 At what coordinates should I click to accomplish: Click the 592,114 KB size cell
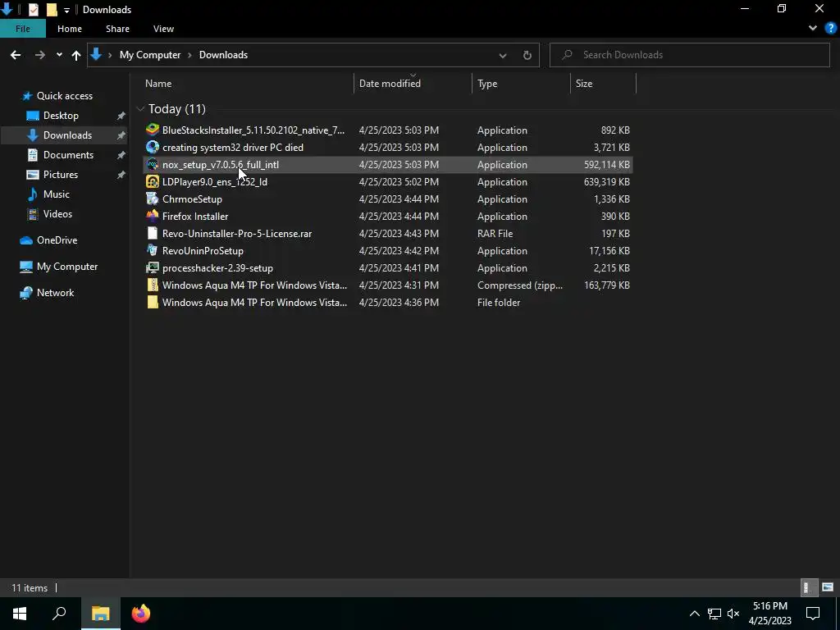(x=607, y=164)
